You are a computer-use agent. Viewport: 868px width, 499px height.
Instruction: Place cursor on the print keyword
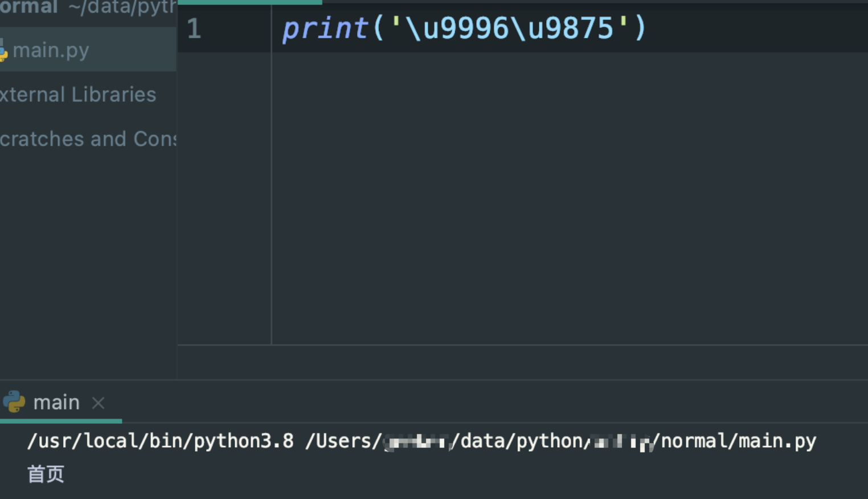(x=325, y=28)
